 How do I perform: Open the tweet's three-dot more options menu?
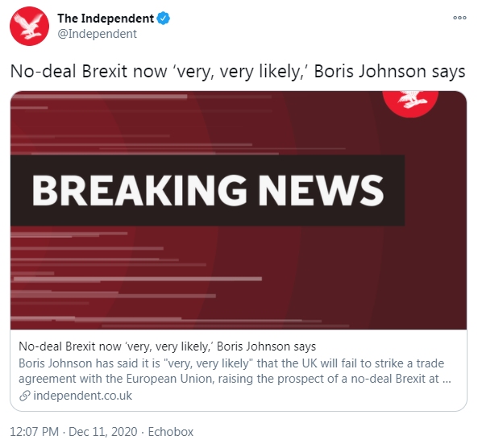pos(459,18)
